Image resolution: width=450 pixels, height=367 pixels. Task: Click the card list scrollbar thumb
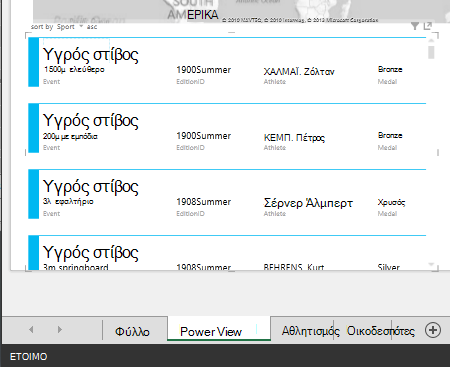click(431, 52)
